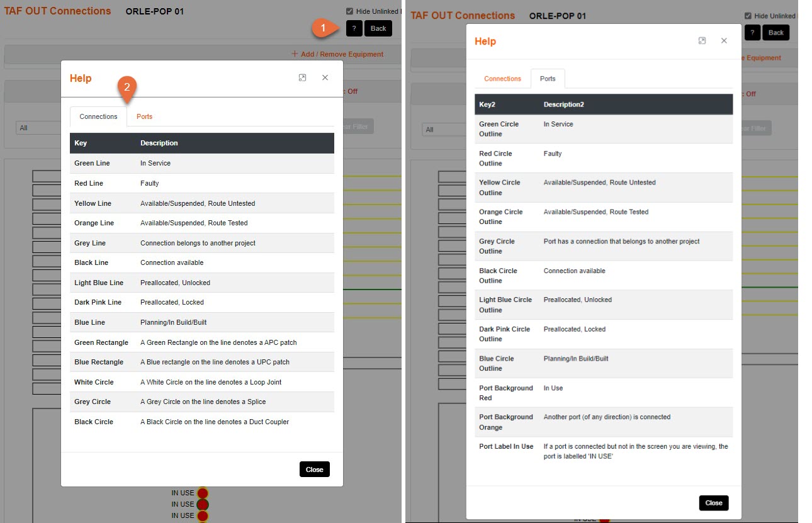Close the Ports Help dialog using the X icon
This screenshot has width=812, height=523.
pos(724,40)
